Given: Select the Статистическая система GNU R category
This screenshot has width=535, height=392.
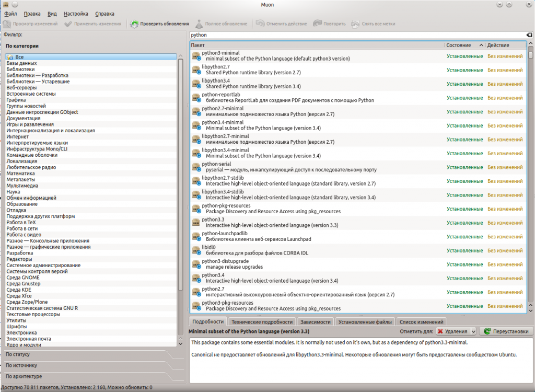Looking at the screenshot, I should 91,308.
